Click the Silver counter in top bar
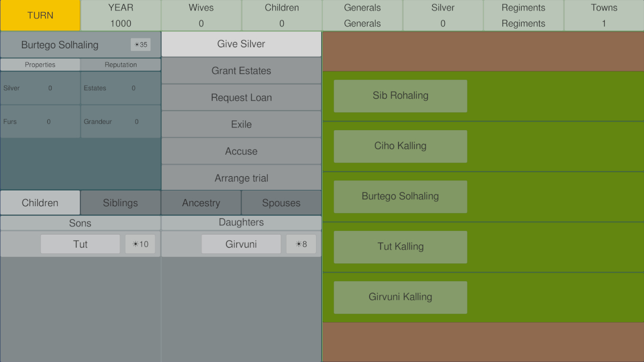This screenshot has height=362, width=644. pyautogui.click(x=443, y=15)
